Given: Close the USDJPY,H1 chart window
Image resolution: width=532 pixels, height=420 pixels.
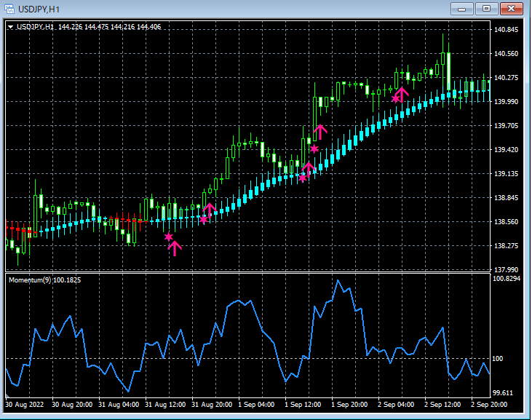Looking at the screenshot, I should pos(512,9).
